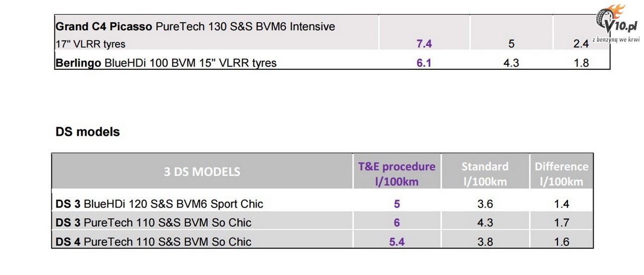Viewport: 644px width, 275px height.
Task: Click the "z benzyną we krwi" tagline
Action: coord(618,39)
